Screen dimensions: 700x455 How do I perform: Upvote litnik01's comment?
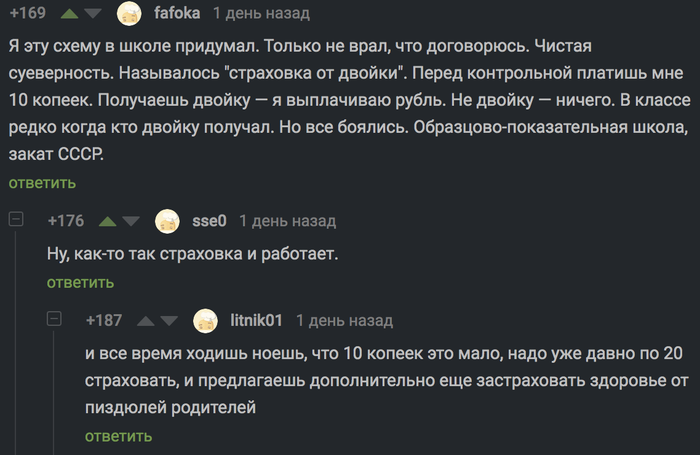tap(145, 321)
